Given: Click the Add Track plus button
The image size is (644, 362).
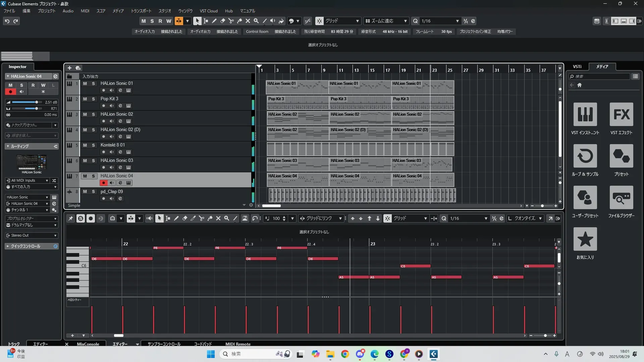Looking at the screenshot, I should point(69,68).
